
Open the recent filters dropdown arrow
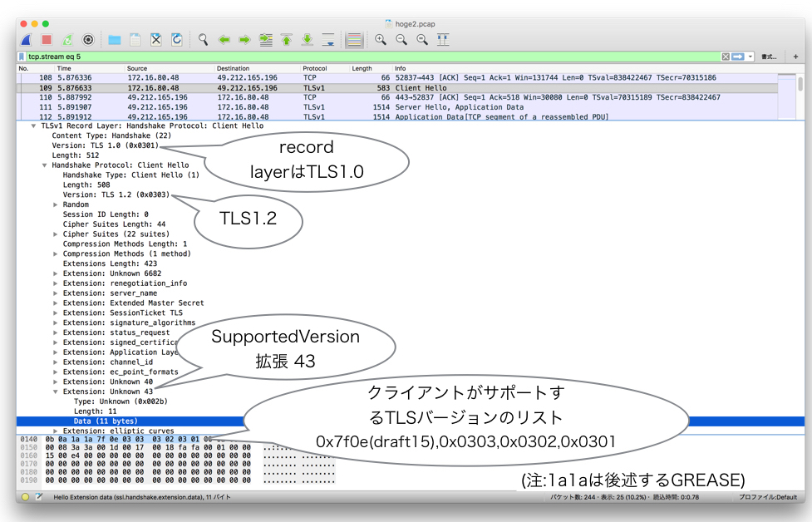point(750,57)
